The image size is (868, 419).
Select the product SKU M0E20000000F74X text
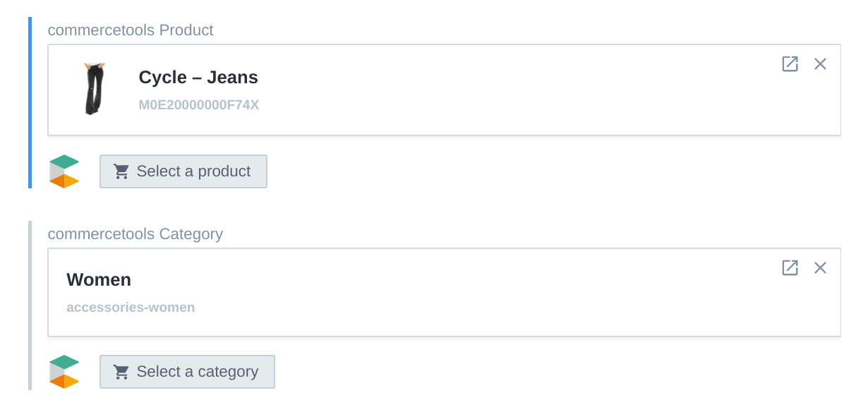pyautogui.click(x=199, y=105)
